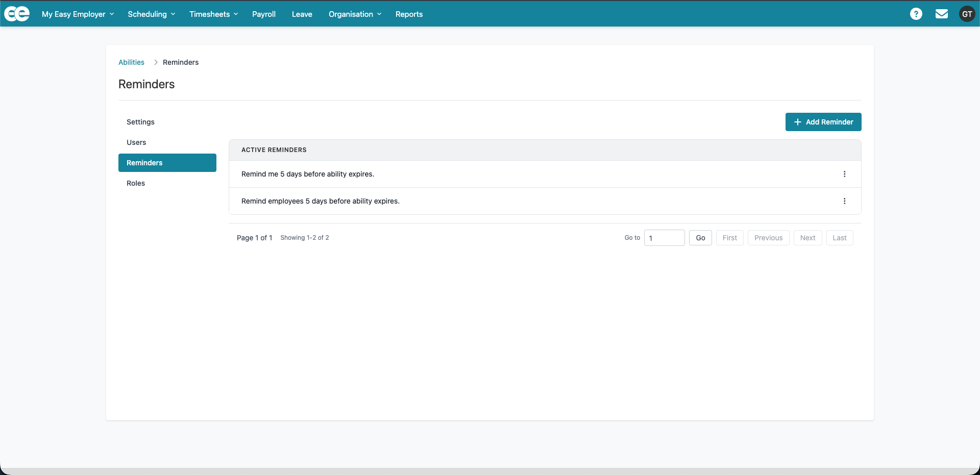Follow the Abilities breadcrumb link

click(131, 62)
